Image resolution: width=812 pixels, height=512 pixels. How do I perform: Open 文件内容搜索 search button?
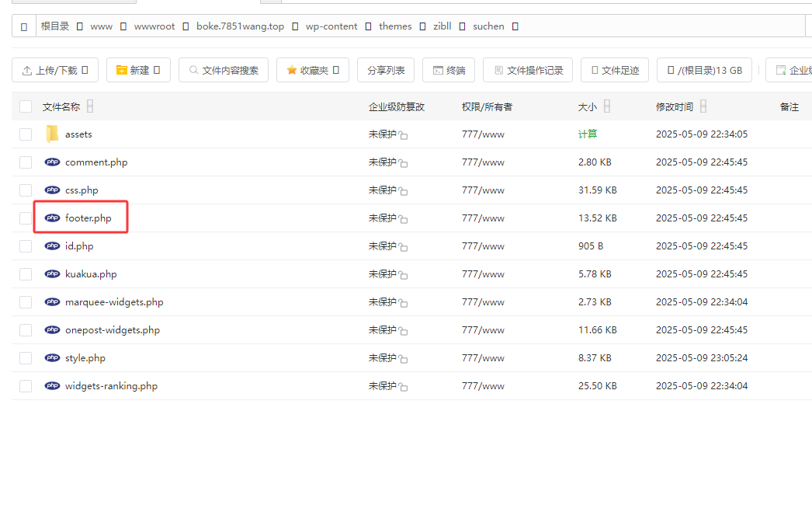click(224, 71)
